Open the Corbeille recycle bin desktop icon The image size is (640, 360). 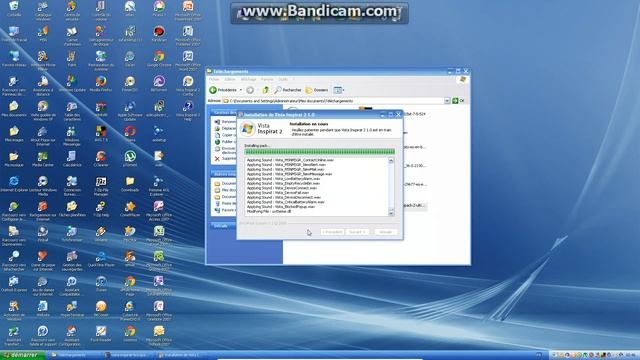pyautogui.click(x=14, y=8)
